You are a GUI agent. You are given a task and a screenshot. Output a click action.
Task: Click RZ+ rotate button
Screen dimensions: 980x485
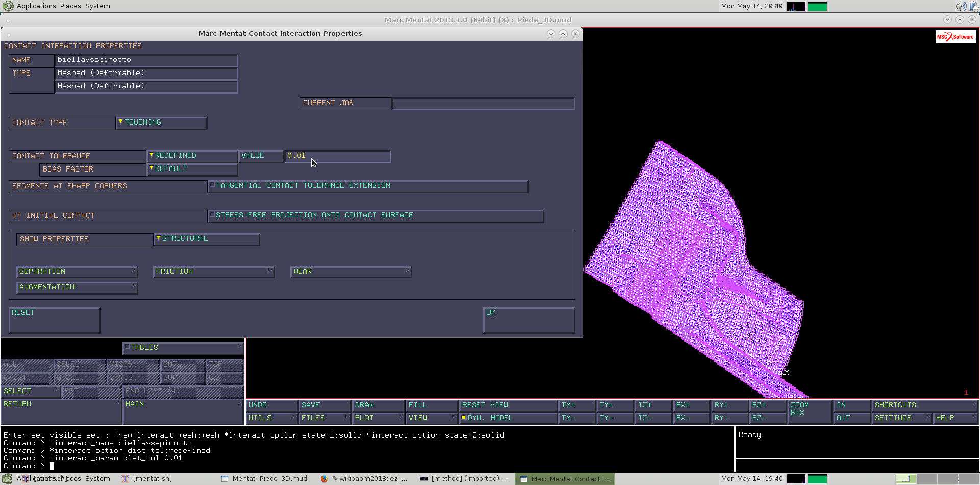(768, 405)
